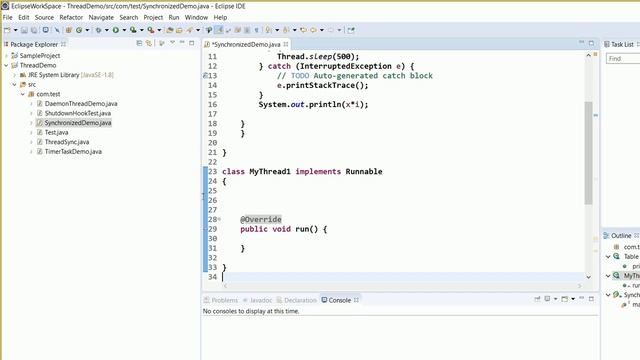640x360 pixels.
Task: Open the Refactor menu
Action: coord(71,18)
